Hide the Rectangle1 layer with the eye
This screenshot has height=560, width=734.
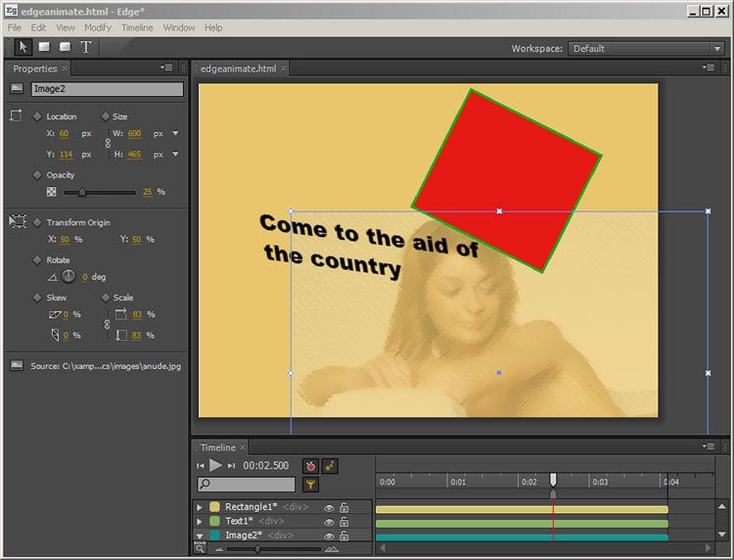pos(329,507)
